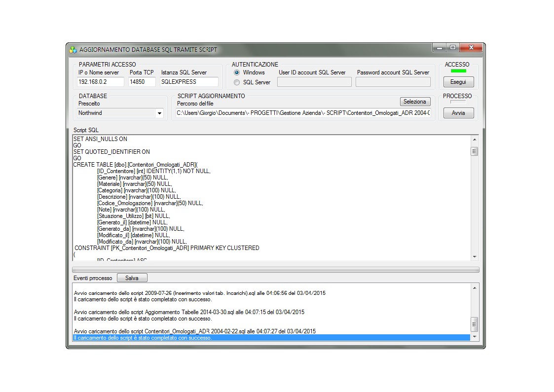
Task: Click the Istanza SQL Server field
Action: [x=189, y=82]
